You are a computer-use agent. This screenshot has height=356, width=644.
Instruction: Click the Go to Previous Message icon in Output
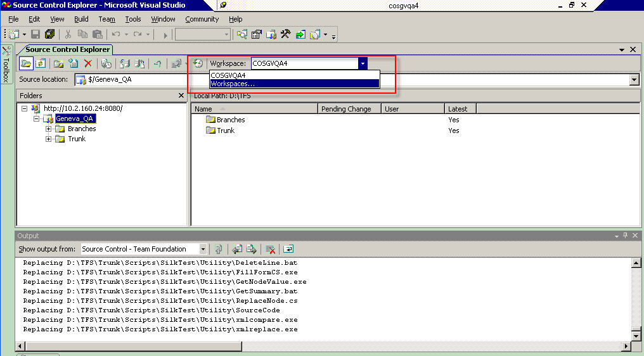coord(237,249)
